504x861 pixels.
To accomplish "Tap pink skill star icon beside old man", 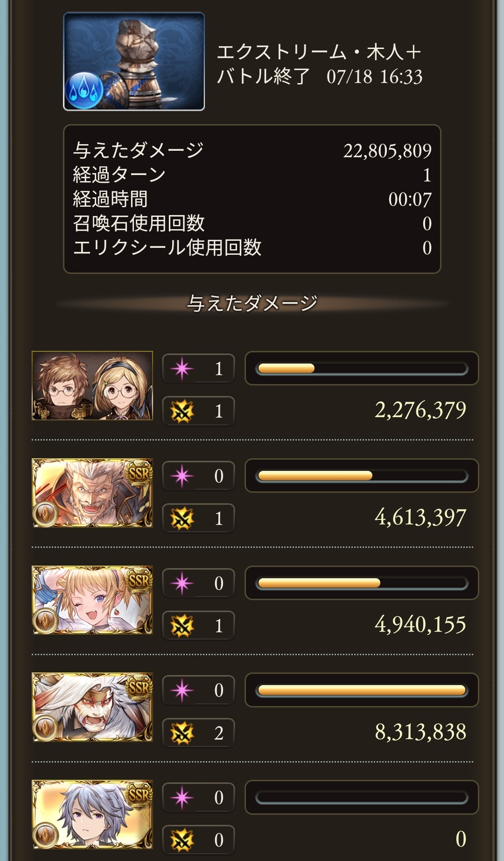I will coord(182,476).
